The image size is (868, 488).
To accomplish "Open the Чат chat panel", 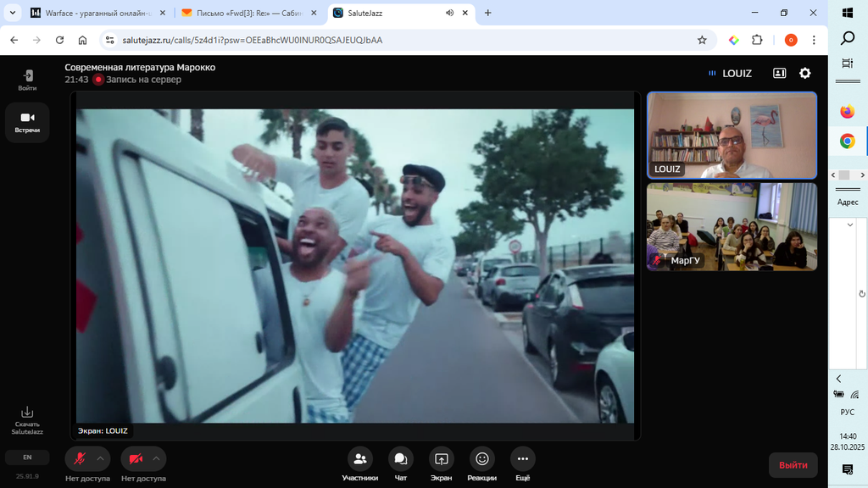I will tap(400, 459).
